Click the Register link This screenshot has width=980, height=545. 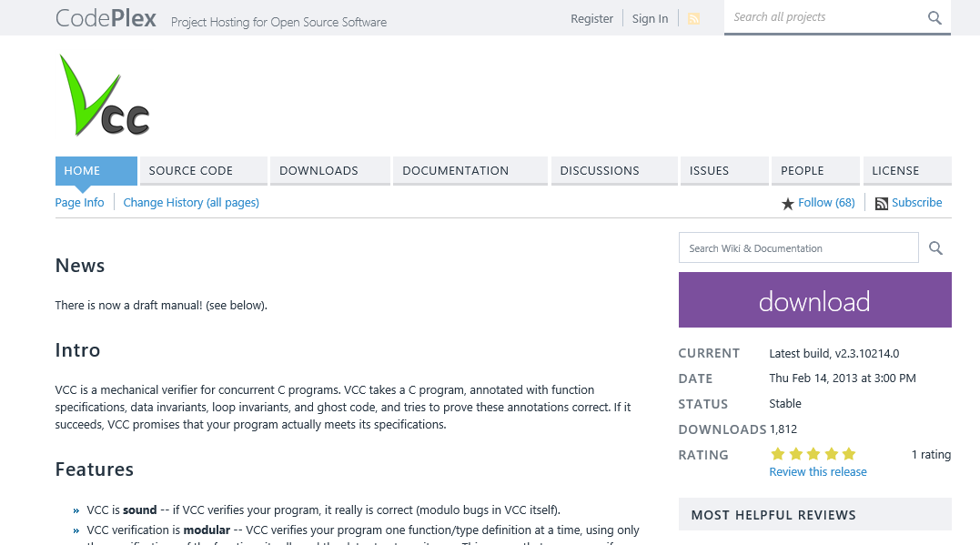click(591, 19)
